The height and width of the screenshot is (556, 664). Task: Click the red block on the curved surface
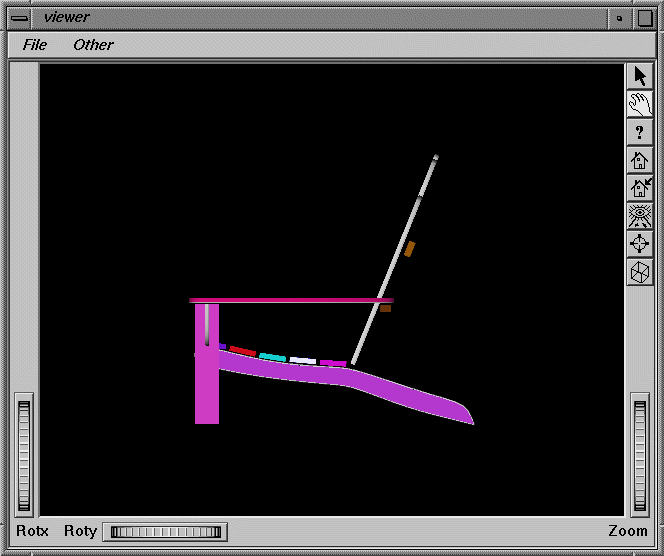(242, 351)
